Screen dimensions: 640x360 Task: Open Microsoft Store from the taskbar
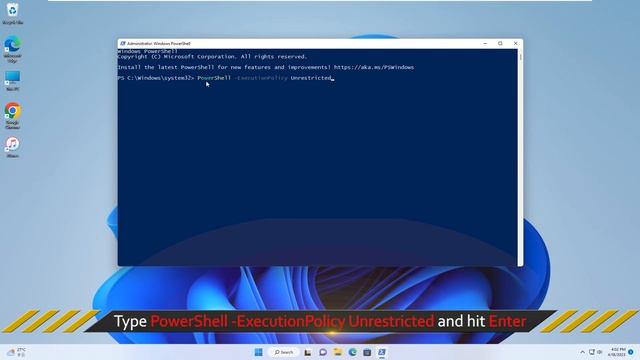(367, 352)
